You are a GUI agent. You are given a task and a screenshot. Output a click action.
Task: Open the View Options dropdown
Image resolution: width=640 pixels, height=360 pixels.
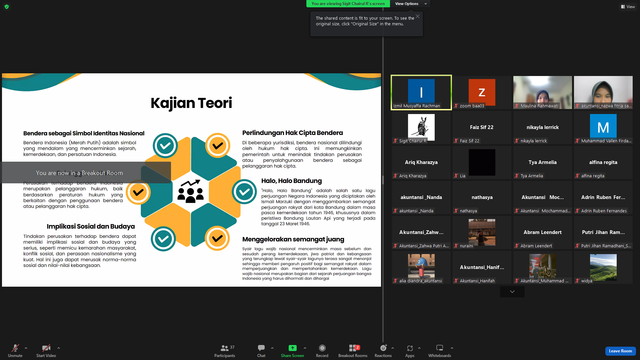410,4
